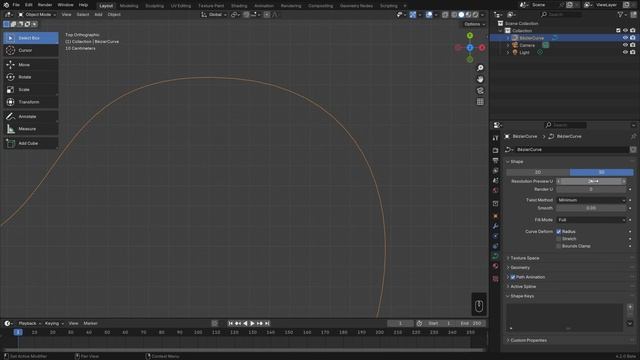Activate the Rotate tool
640x360 pixels.
tap(31, 77)
